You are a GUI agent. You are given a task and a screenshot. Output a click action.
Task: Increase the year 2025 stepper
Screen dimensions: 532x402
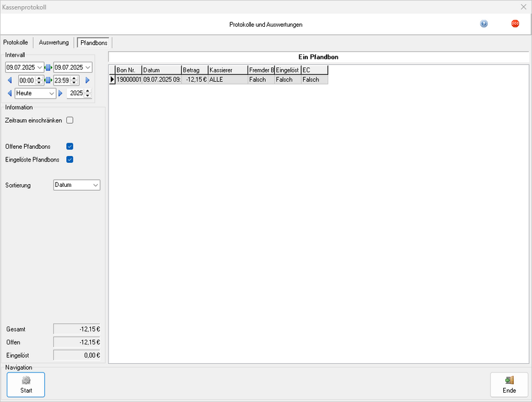click(89, 91)
